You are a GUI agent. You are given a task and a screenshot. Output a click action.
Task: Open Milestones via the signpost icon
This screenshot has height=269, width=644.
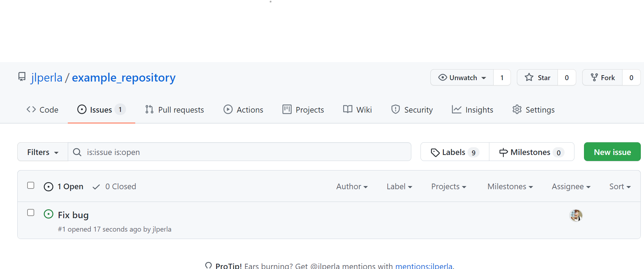503,153
